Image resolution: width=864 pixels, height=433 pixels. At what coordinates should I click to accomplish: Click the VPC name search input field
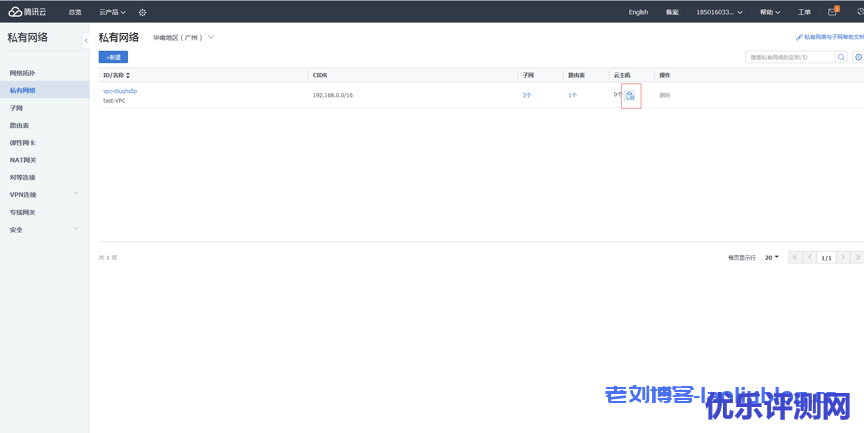coord(789,58)
